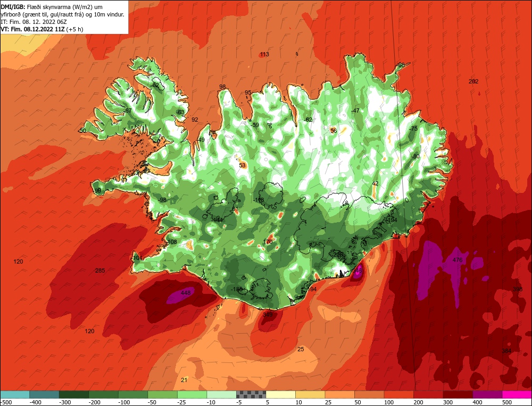
Task: Select the 53 value in northwest-central Iceland
Action: (242, 165)
